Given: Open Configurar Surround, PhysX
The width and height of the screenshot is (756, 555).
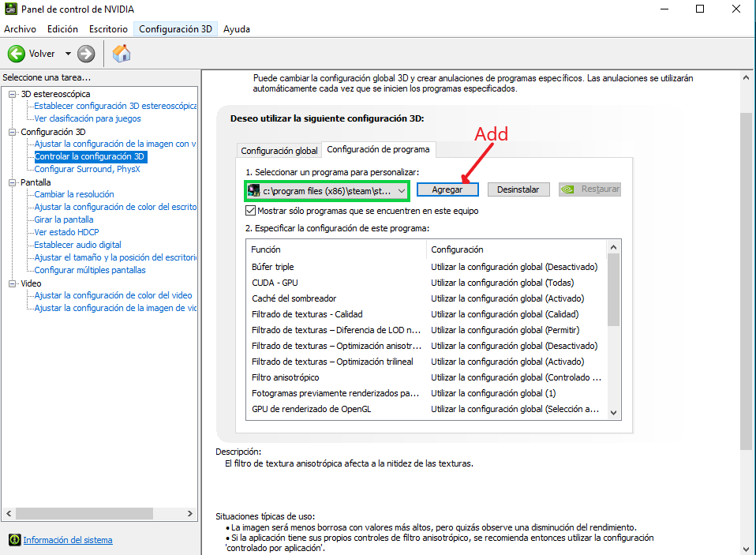Looking at the screenshot, I should 88,169.
